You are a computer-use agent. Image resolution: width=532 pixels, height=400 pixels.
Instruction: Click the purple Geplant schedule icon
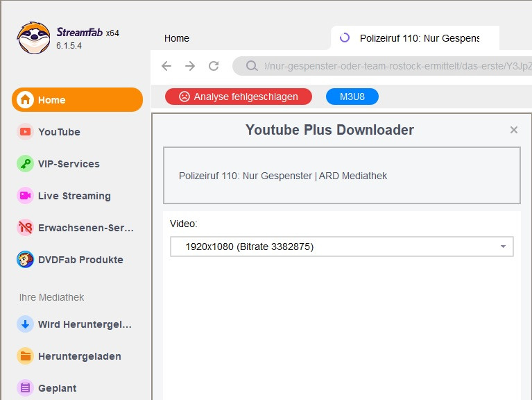[x=26, y=388]
